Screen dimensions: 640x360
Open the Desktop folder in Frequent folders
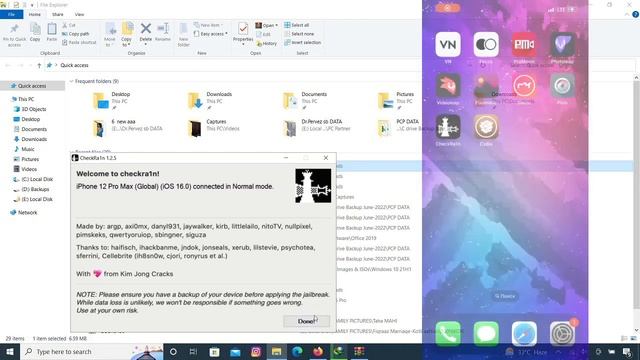(112, 100)
